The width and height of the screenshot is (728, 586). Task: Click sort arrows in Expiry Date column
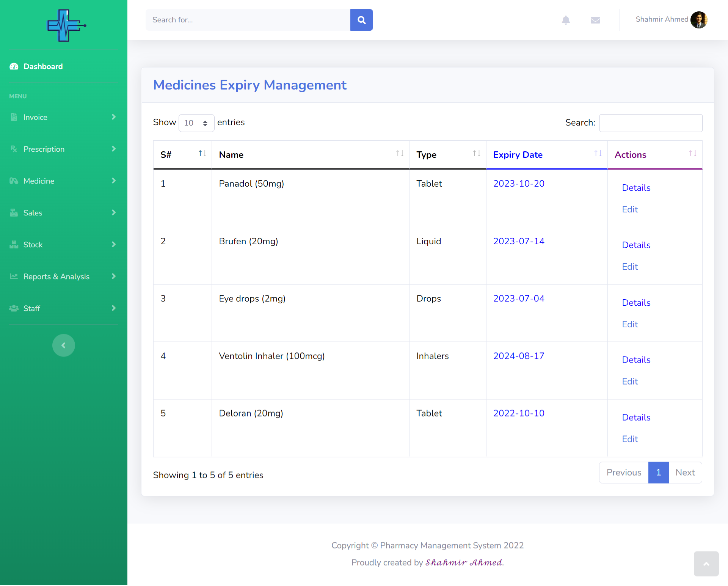click(598, 154)
